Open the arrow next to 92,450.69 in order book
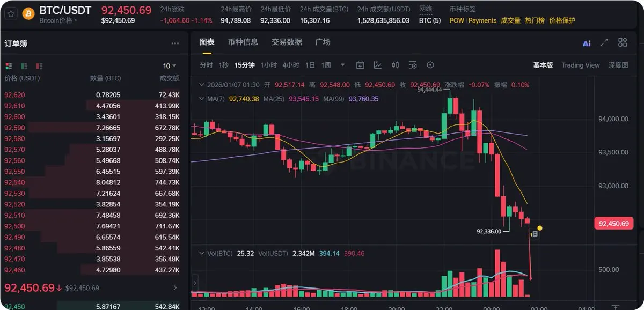This screenshot has height=310, width=644. pyautogui.click(x=174, y=288)
